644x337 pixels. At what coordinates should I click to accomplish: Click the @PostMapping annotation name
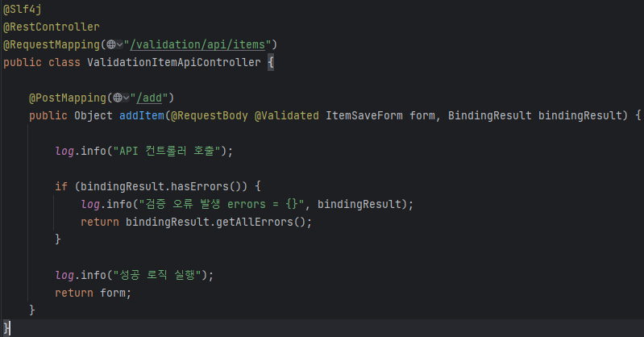68,98
